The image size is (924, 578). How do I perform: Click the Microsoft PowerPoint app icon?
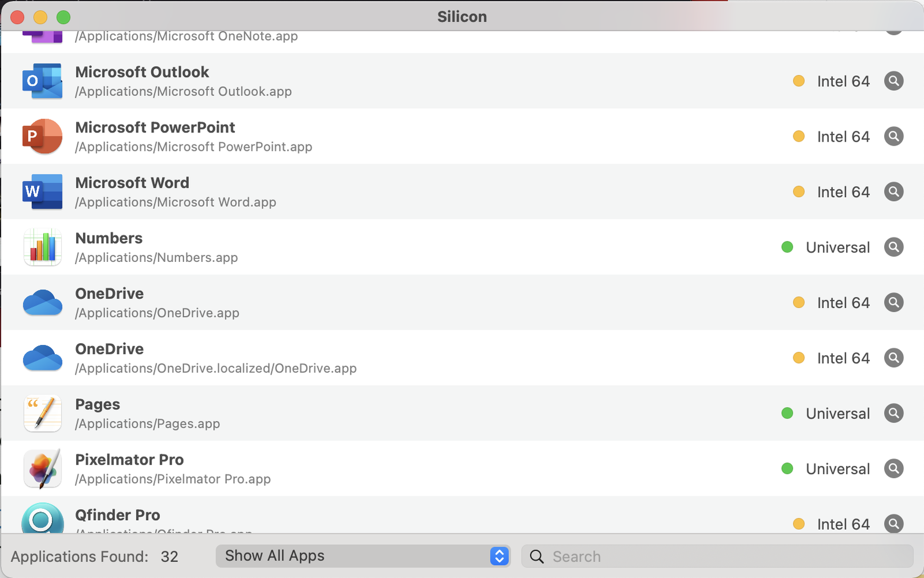pyautogui.click(x=42, y=136)
